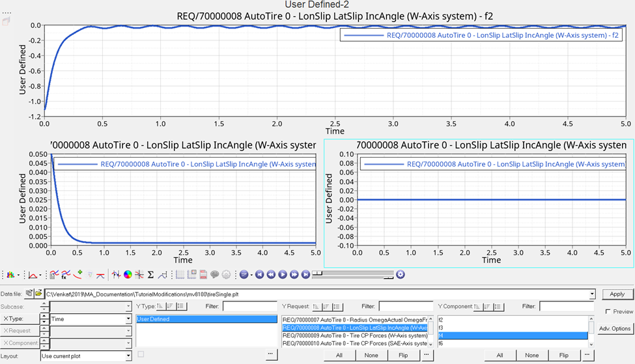
Task: Open the color wheel tool in toolbar
Action: pyautogui.click(x=128, y=275)
